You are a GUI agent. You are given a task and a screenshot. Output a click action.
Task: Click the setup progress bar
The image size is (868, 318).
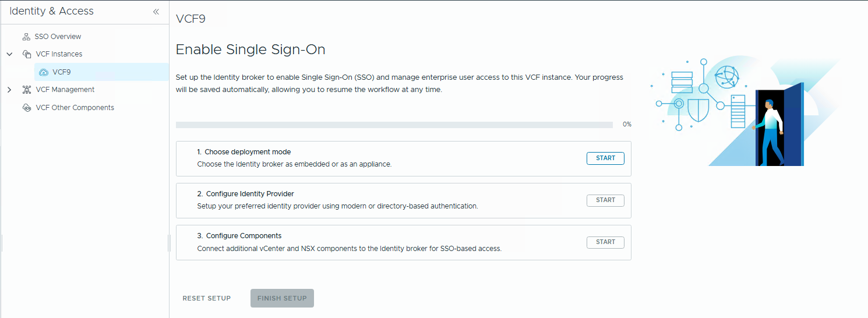394,125
